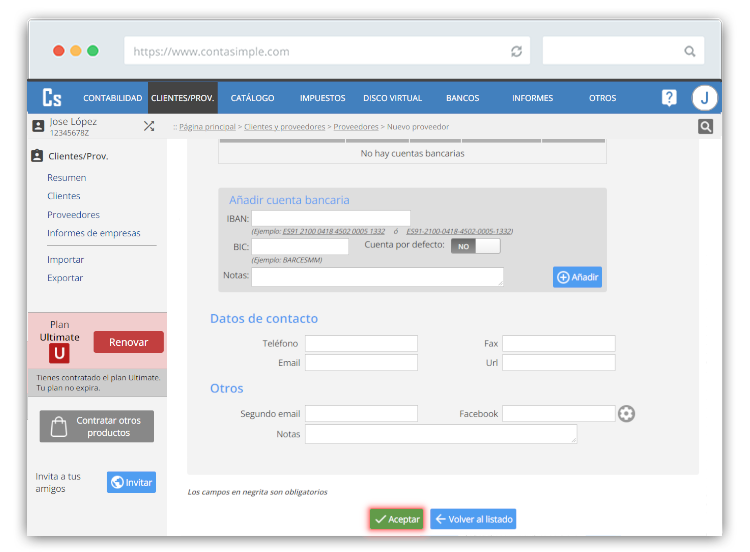Screen dimensions: 750x552
Task: Toggle Cuenta por defecto switch
Action: 475,246
